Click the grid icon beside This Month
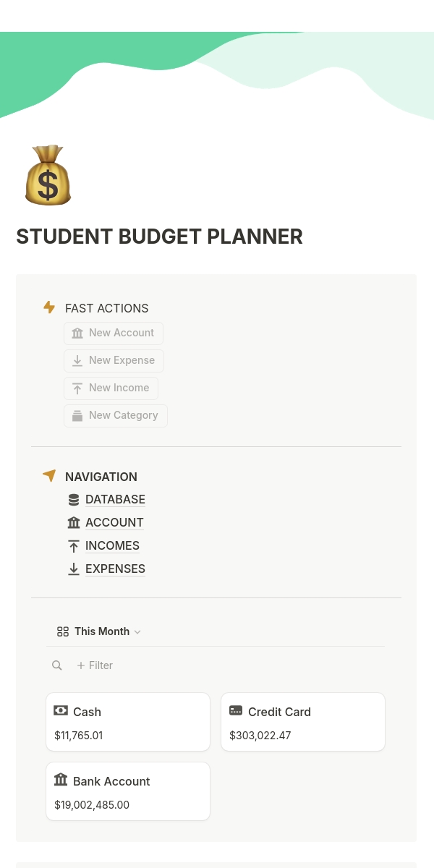434x868 pixels. (63, 631)
